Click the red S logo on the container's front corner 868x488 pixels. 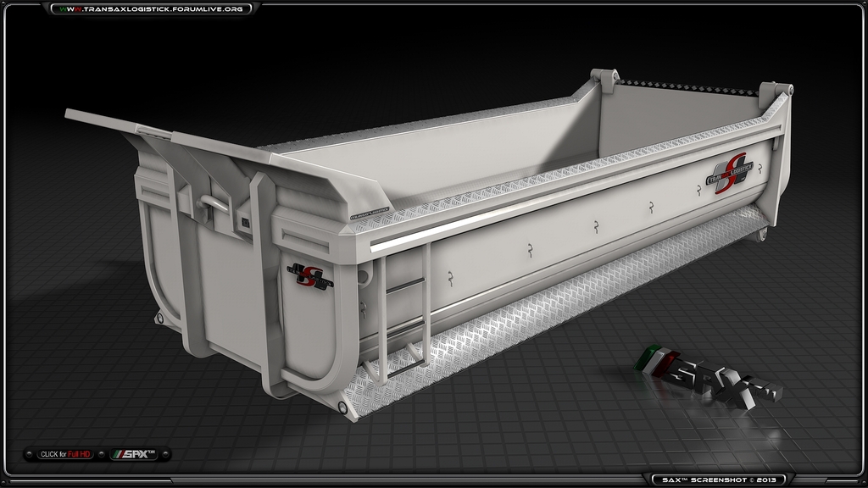tap(310, 275)
